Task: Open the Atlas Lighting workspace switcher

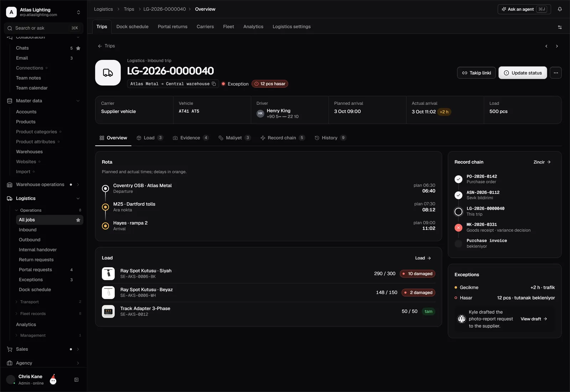Action: 43,12
